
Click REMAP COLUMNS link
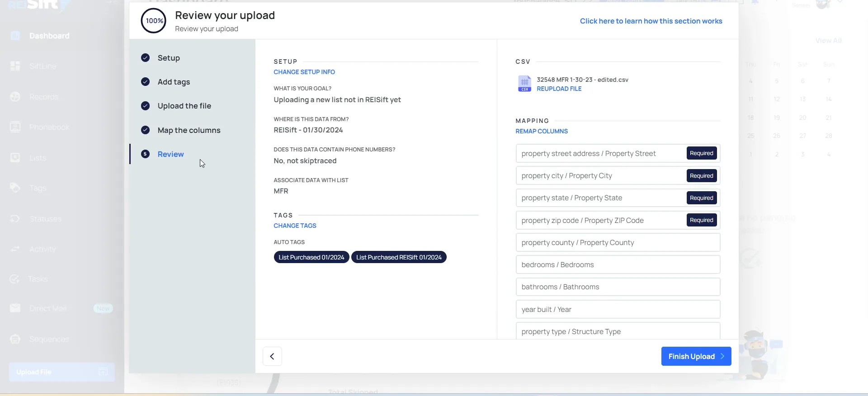[542, 131]
